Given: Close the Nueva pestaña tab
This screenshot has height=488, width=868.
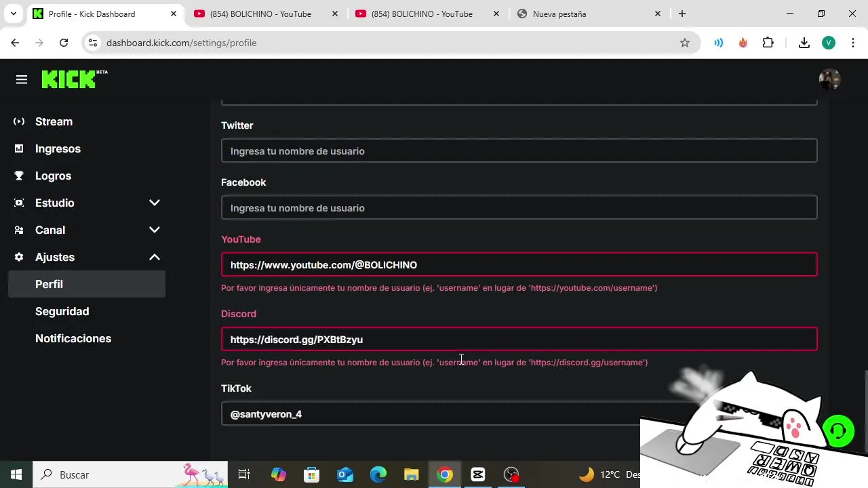Looking at the screenshot, I should coord(657,14).
